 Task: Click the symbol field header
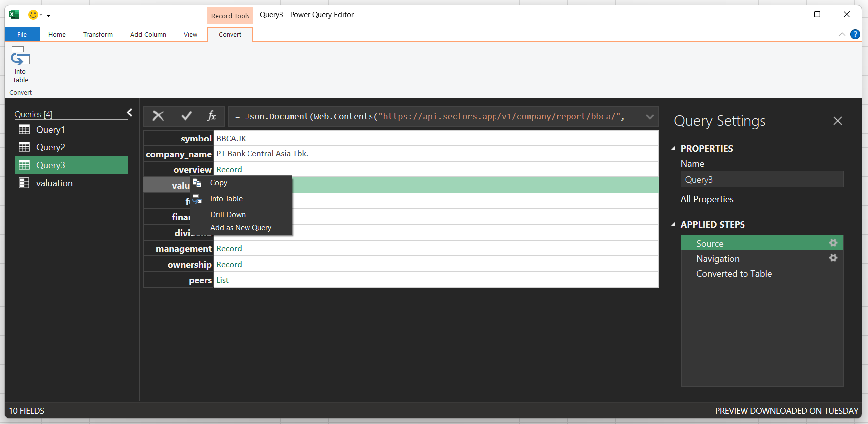(x=179, y=139)
